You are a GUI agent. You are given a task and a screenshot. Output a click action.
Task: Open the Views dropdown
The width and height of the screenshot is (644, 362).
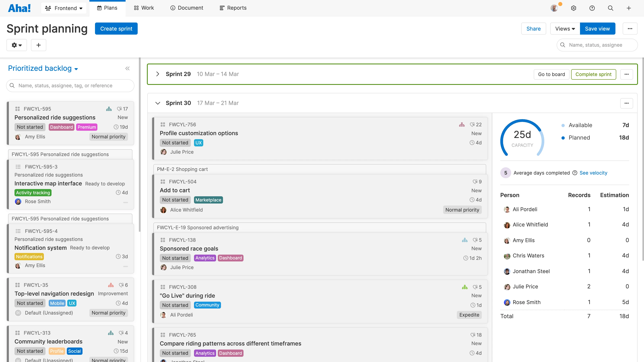coord(565,29)
